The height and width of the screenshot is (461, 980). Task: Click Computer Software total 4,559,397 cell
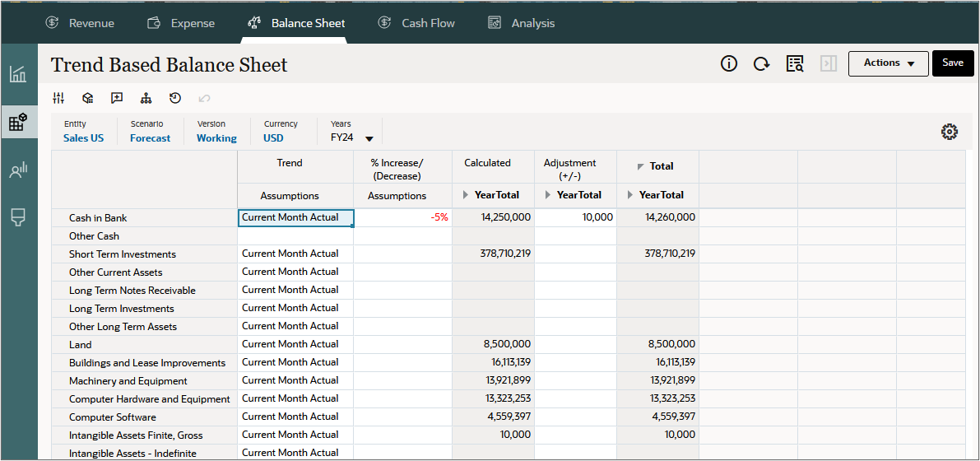point(657,417)
